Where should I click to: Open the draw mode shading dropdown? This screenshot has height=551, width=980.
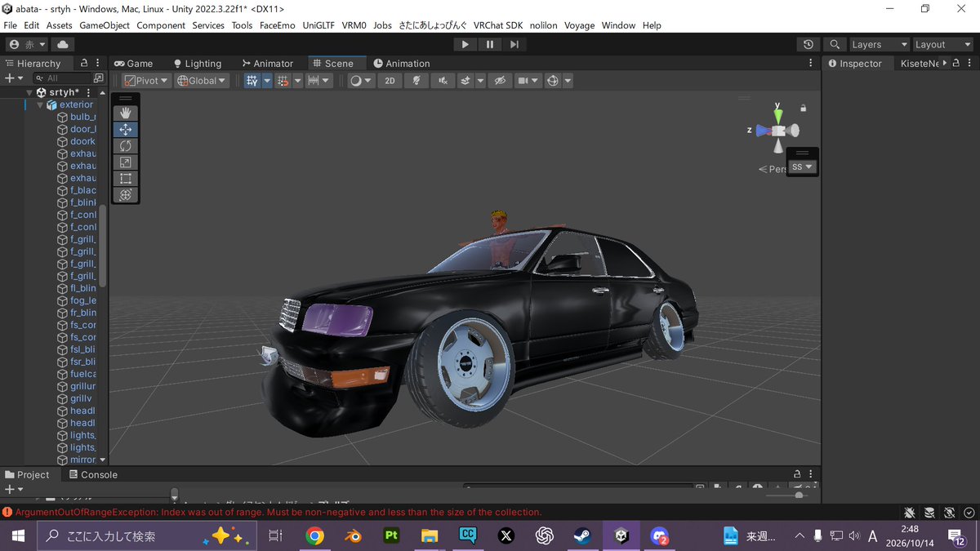point(360,80)
